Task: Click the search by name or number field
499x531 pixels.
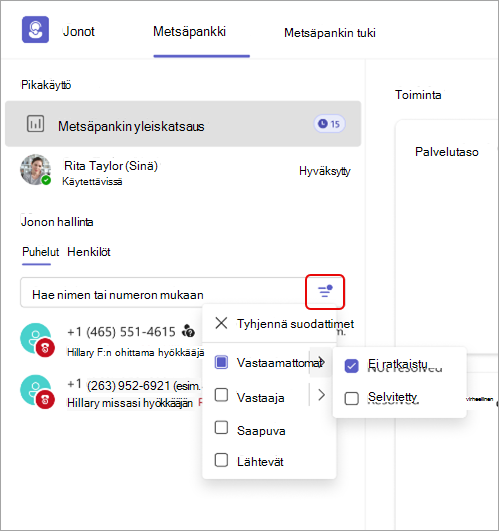Action: [x=162, y=293]
